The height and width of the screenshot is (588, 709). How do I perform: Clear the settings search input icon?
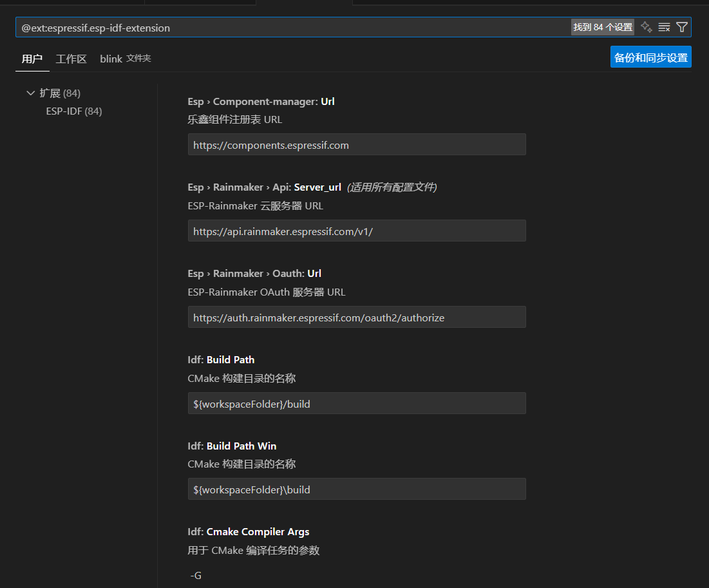click(x=664, y=27)
